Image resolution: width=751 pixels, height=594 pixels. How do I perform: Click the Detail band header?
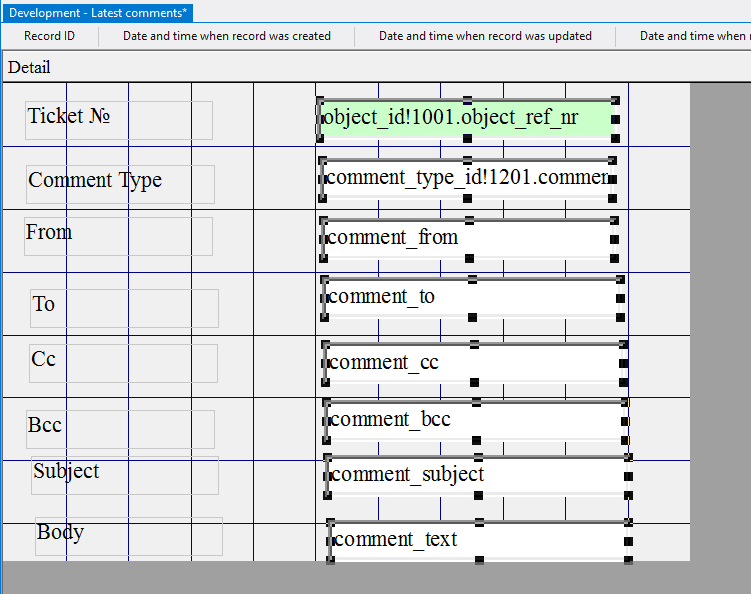coord(29,67)
